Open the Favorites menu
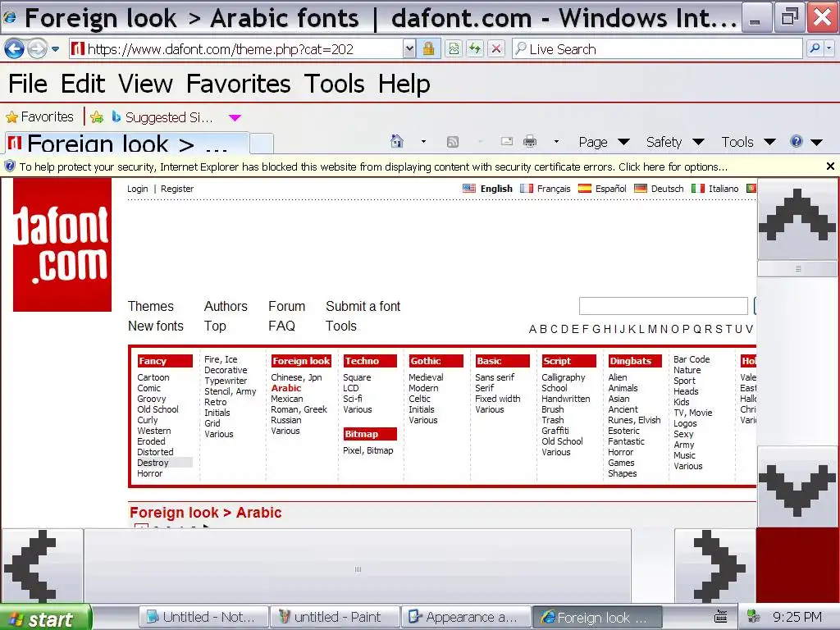 click(x=239, y=84)
